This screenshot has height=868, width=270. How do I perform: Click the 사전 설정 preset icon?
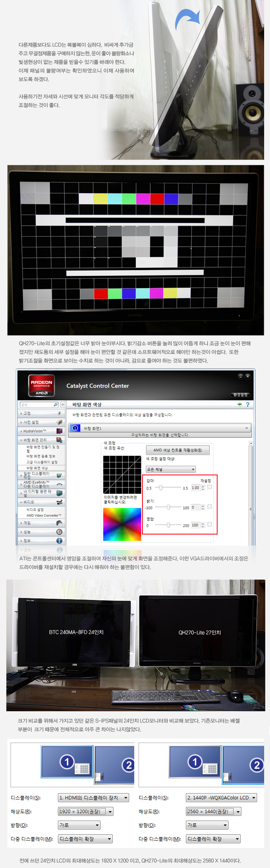[59, 422]
